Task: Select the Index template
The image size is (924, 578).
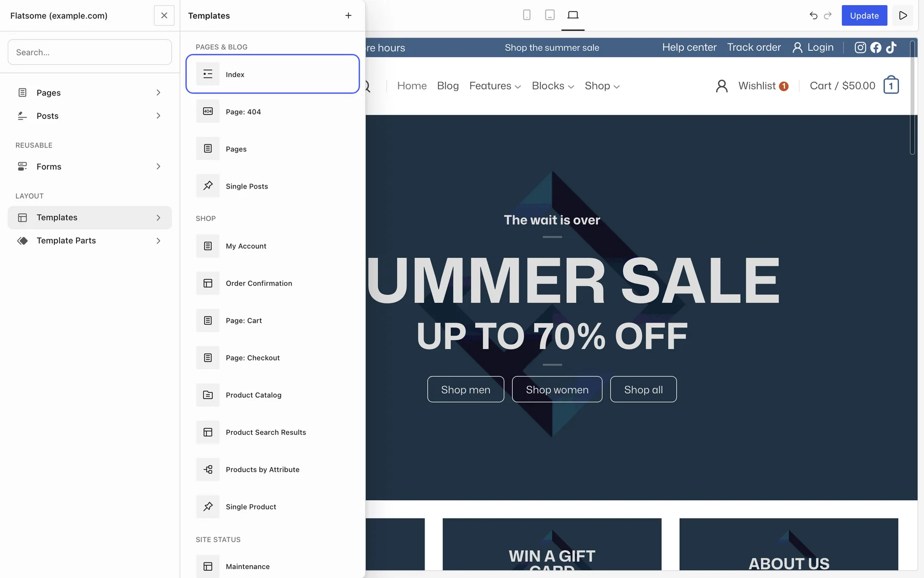Action: coord(273,74)
